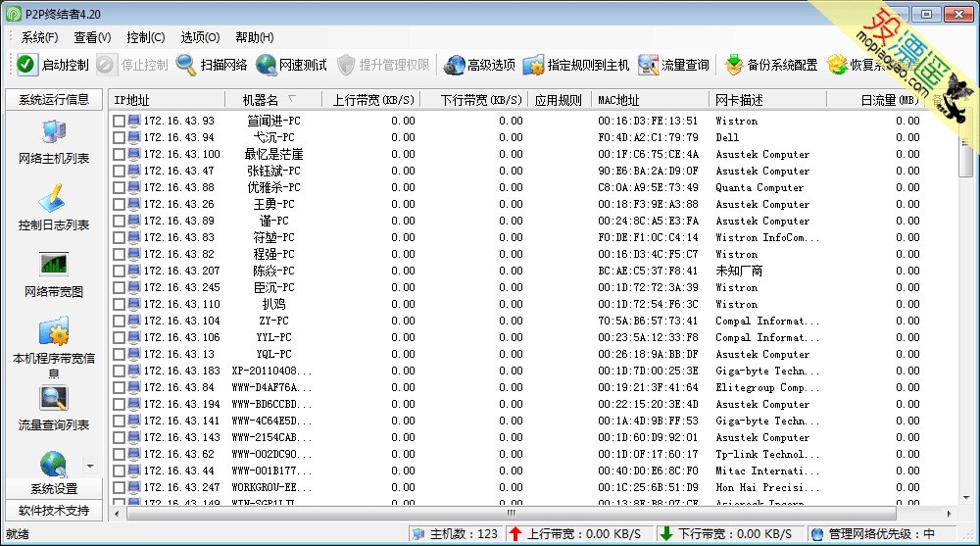Click the red upload arrow in status bar
The height and width of the screenshot is (546, 980).
pos(515,533)
